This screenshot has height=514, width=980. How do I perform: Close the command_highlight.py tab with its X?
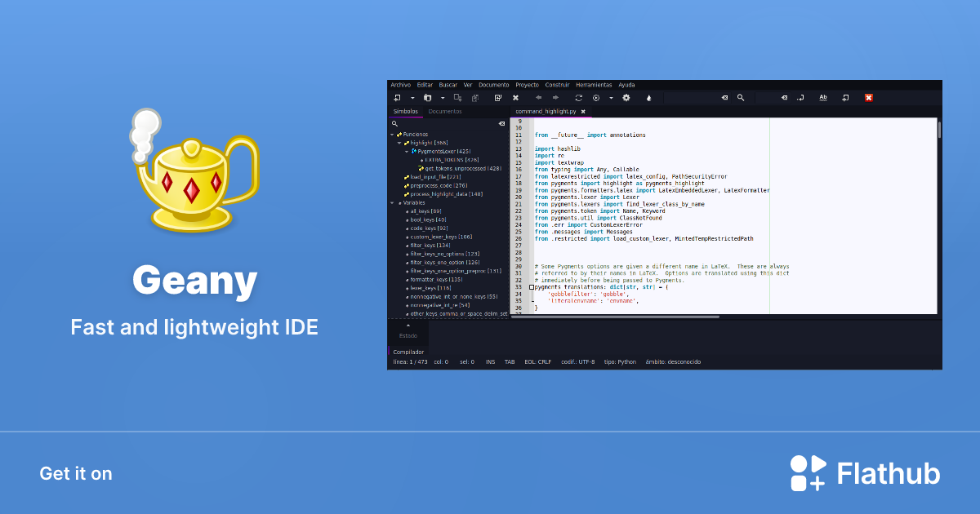582,111
